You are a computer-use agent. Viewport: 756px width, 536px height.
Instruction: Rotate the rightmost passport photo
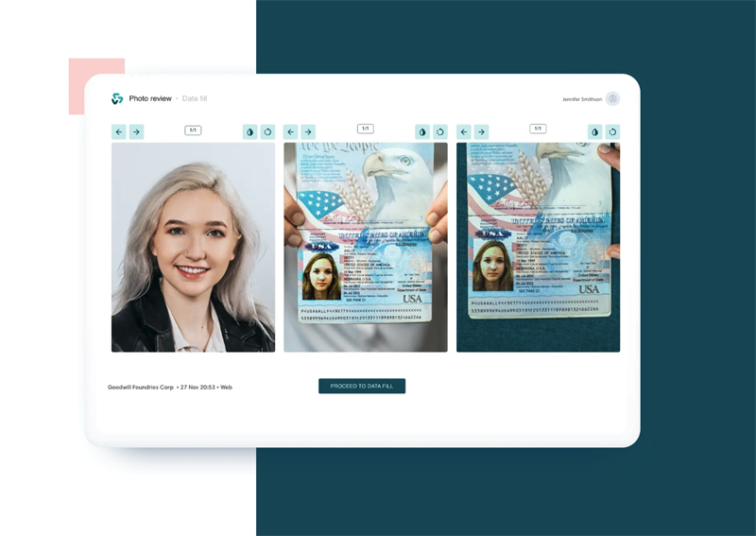(x=612, y=132)
